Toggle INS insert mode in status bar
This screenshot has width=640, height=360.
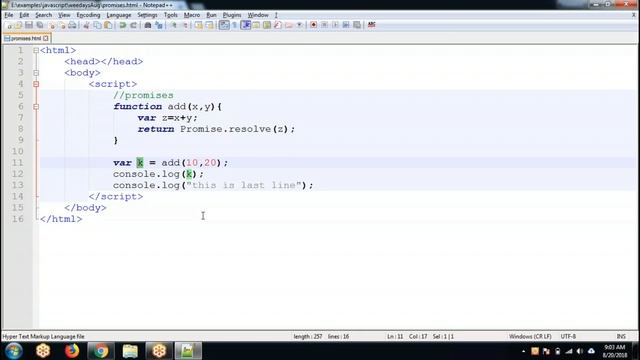[x=621, y=336]
